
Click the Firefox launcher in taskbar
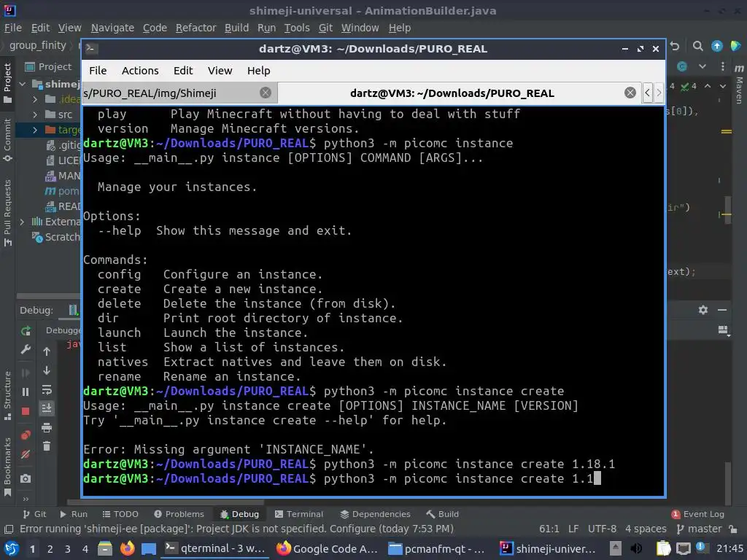point(127,548)
